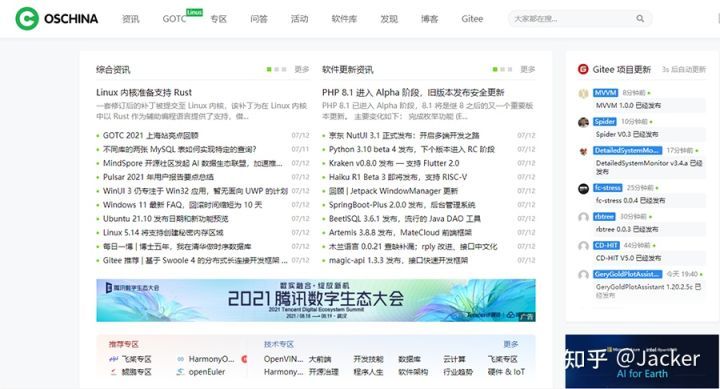720x389 pixels.
Task: Open the rbtree author avatar
Action: tap(583, 217)
